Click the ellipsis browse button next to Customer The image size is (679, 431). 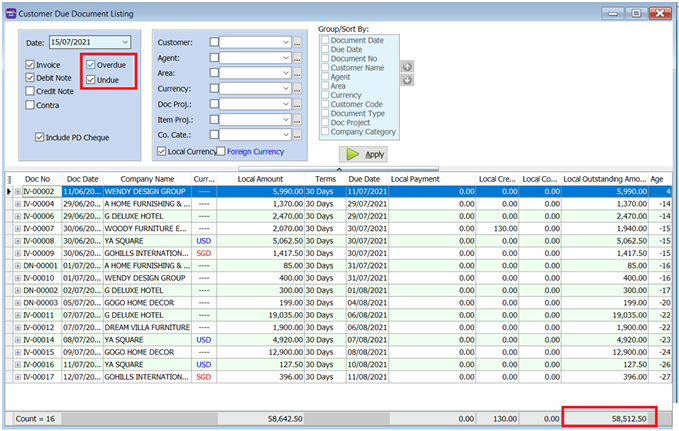(297, 43)
